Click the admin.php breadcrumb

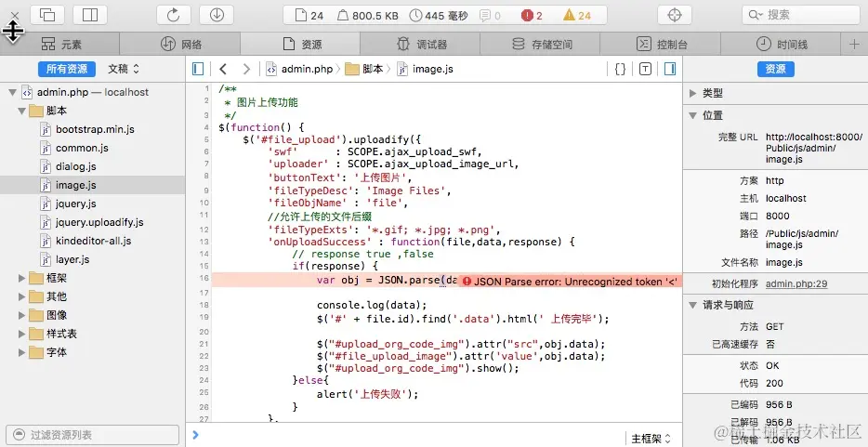click(x=299, y=69)
